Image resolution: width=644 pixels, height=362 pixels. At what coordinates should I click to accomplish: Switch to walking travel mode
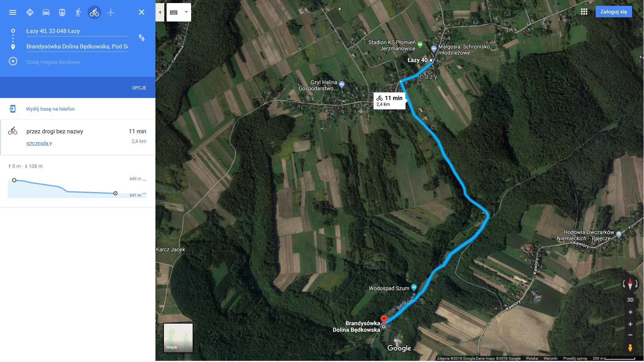point(78,12)
